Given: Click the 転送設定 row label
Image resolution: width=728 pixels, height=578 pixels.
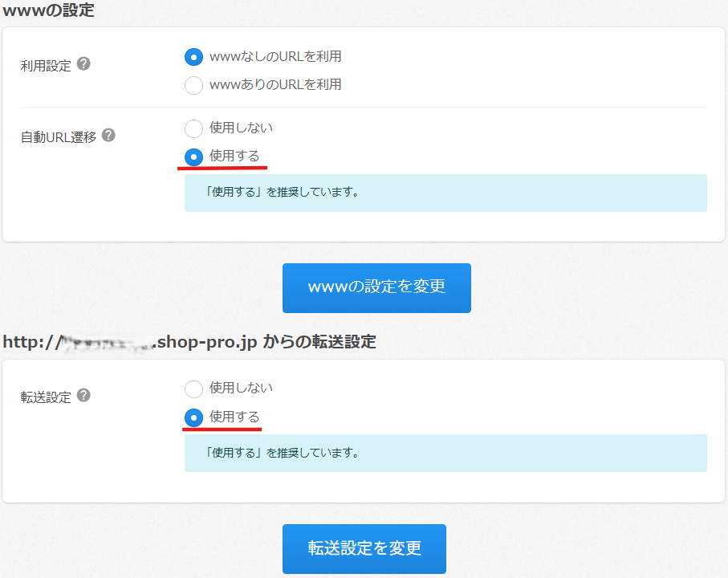Looking at the screenshot, I should [46, 397].
